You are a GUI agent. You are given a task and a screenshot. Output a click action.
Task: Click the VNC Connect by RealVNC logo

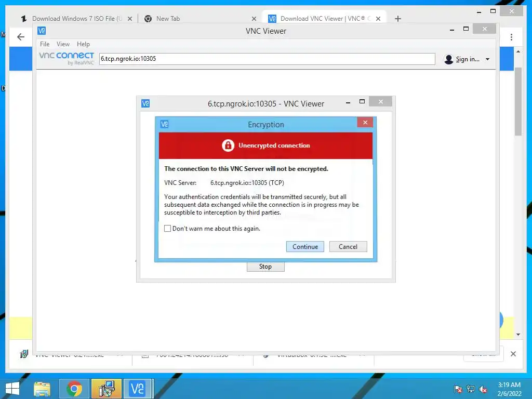tap(66, 58)
